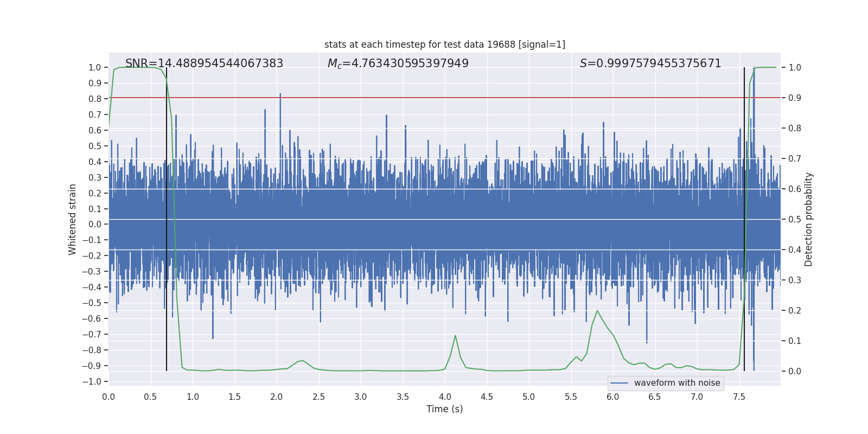Select the chirp mass Mc annotation
The height and width of the screenshot is (434, 868).
pyautogui.click(x=398, y=63)
